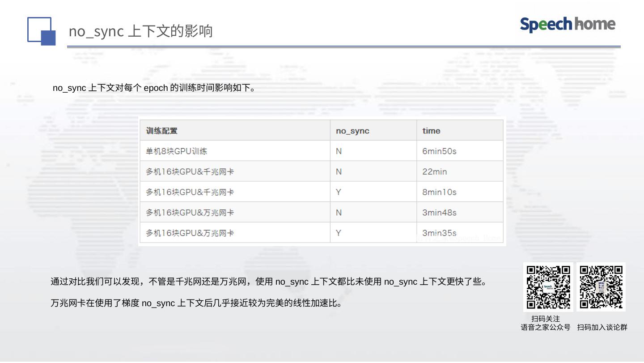644x363 pixels.
Task: Click the no_sync column header
Action: [x=352, y=131]
